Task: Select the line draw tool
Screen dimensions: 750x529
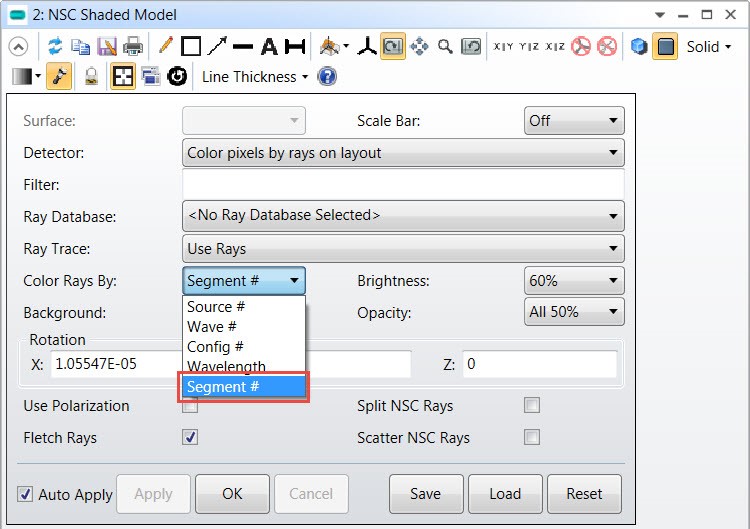Action: [x=243, y=46]
